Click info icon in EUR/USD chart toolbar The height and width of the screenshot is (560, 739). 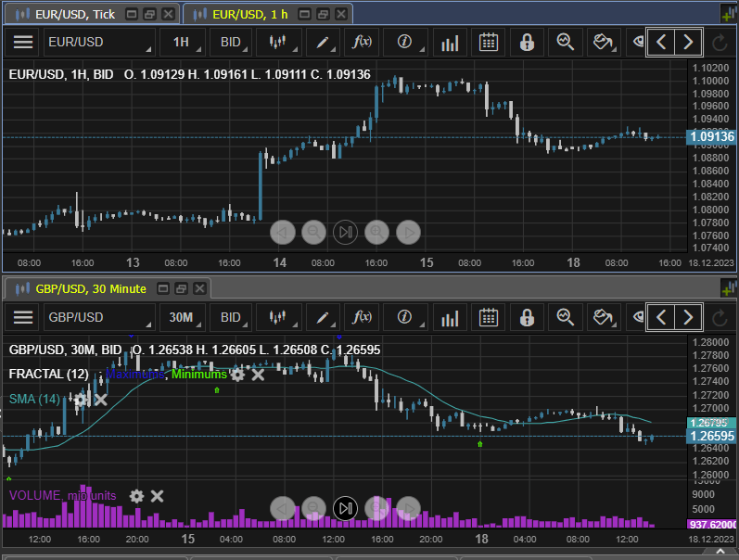pyautogui.click(x=405, y=42)
